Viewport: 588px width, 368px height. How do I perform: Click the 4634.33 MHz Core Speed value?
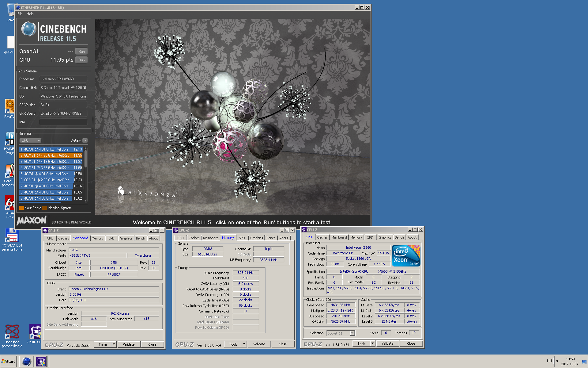tap(341, 305)
